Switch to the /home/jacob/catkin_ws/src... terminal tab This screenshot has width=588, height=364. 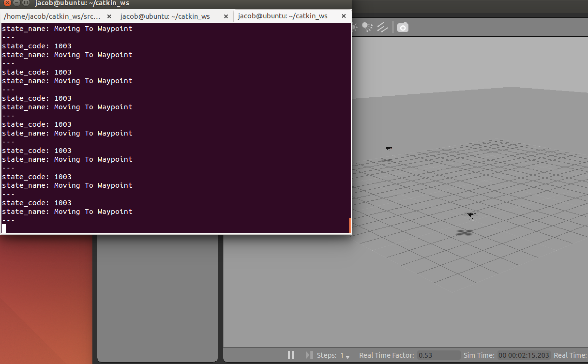coord(52,16)
